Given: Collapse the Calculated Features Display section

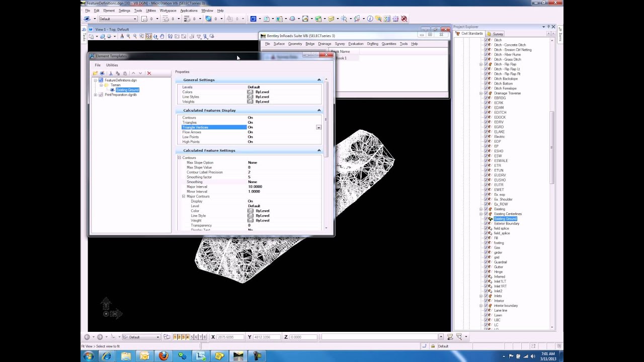Looking at the screenshot, I should tap(319, 110).
